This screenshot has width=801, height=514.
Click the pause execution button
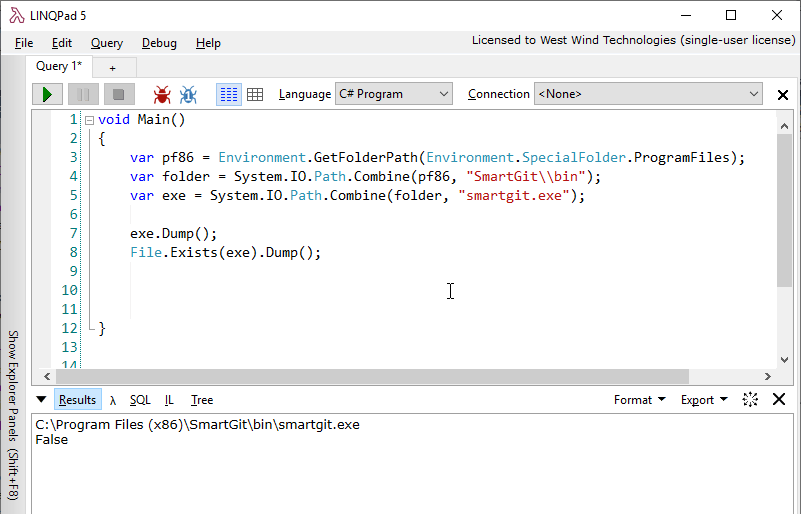pyautogui.click(x=83, y=95)
